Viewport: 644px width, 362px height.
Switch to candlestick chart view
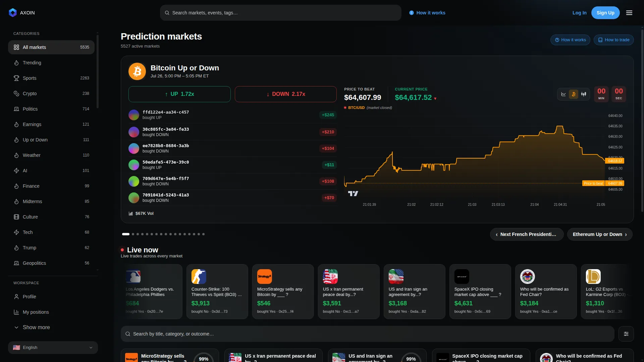coord(584,94)
